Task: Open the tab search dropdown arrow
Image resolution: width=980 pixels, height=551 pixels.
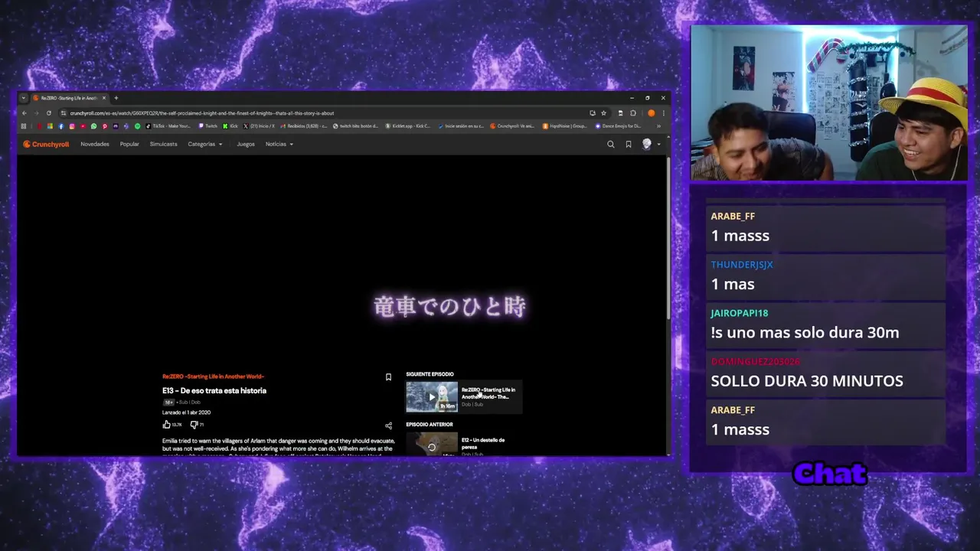Action: [24, 98]
